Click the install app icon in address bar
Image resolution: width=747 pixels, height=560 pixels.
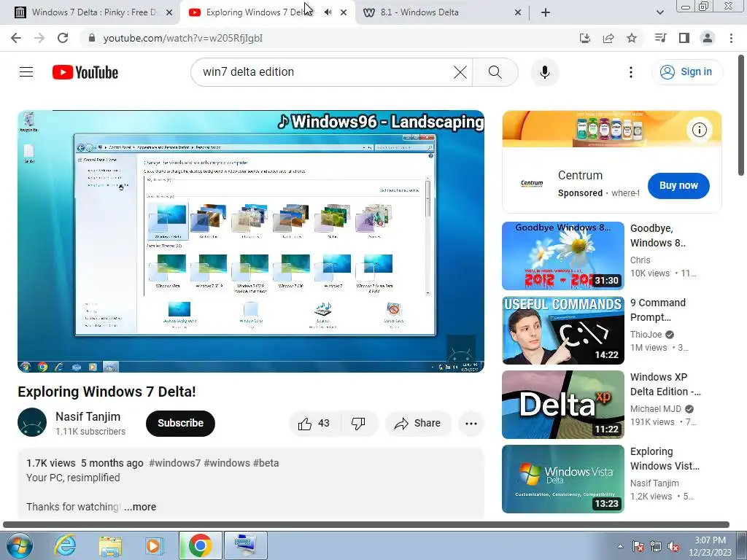click(x=585, y=38)
